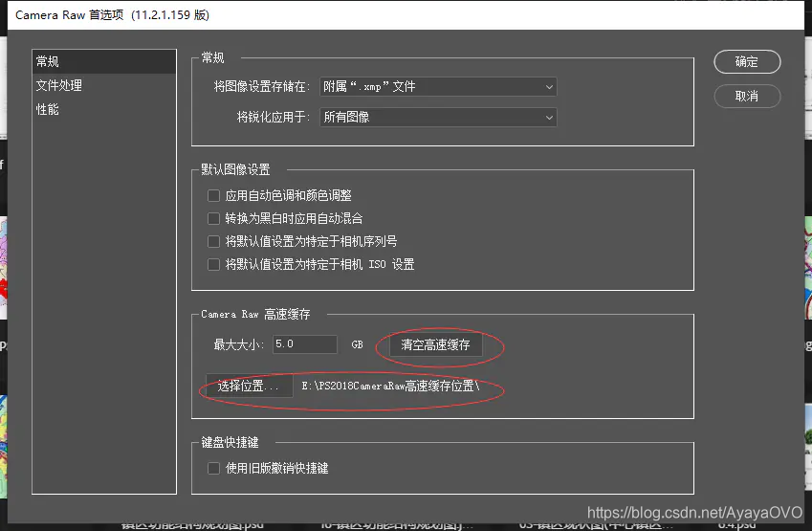This screenshot has height=531, width=812.
Task: Click the 清空高速缓存 button
Action: coord(435,344)
